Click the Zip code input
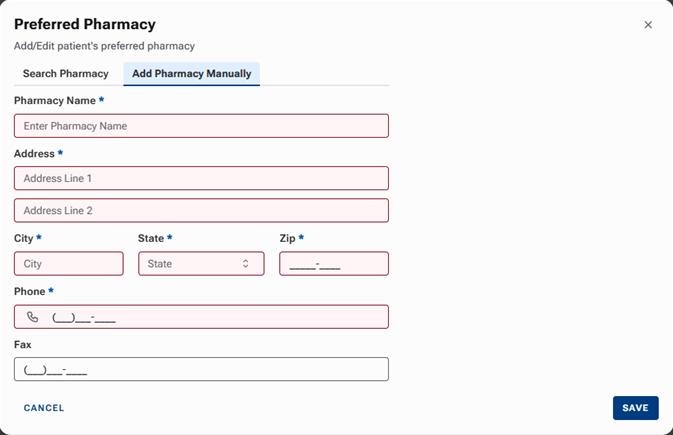 tap(333, 264)
